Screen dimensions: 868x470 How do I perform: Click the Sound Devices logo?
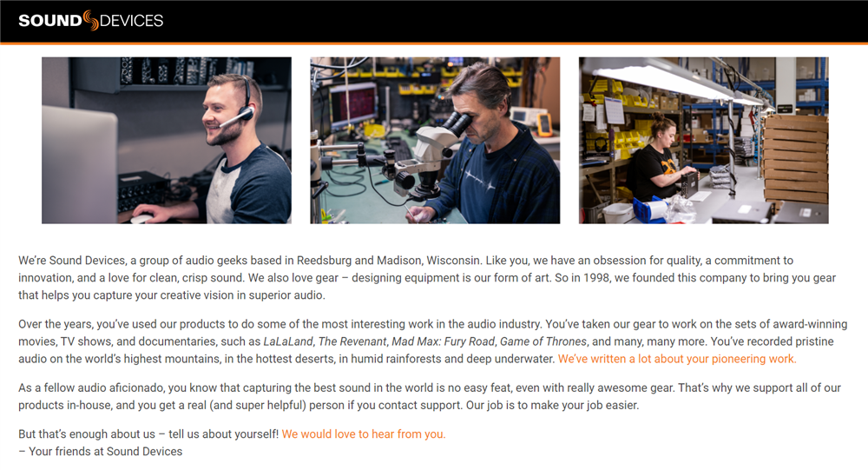tap(91, 21)
